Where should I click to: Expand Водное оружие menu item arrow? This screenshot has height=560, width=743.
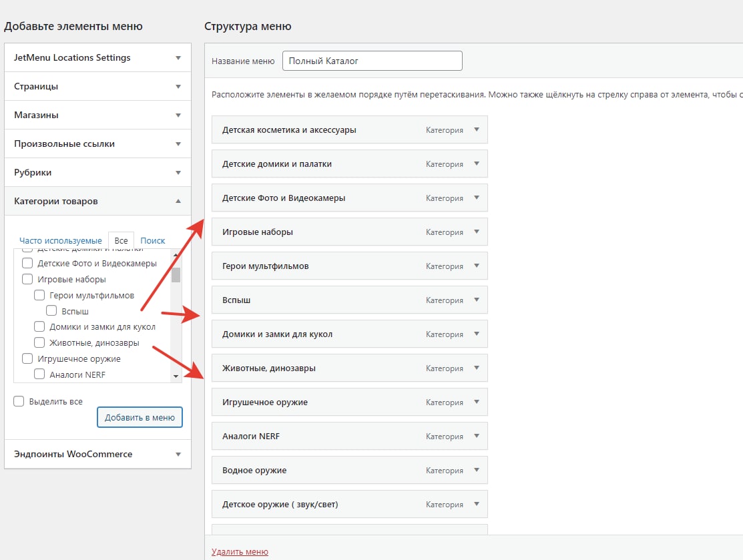pos(477,470)
